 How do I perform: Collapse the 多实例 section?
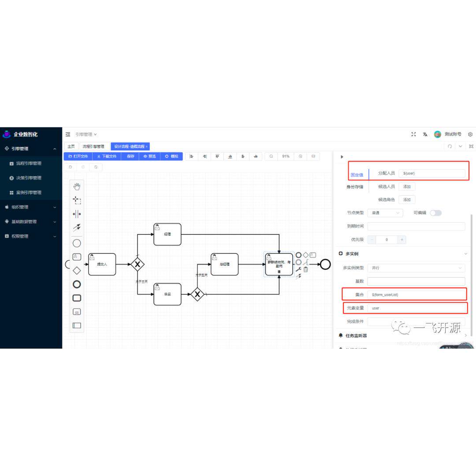click(x=466, y=254)
